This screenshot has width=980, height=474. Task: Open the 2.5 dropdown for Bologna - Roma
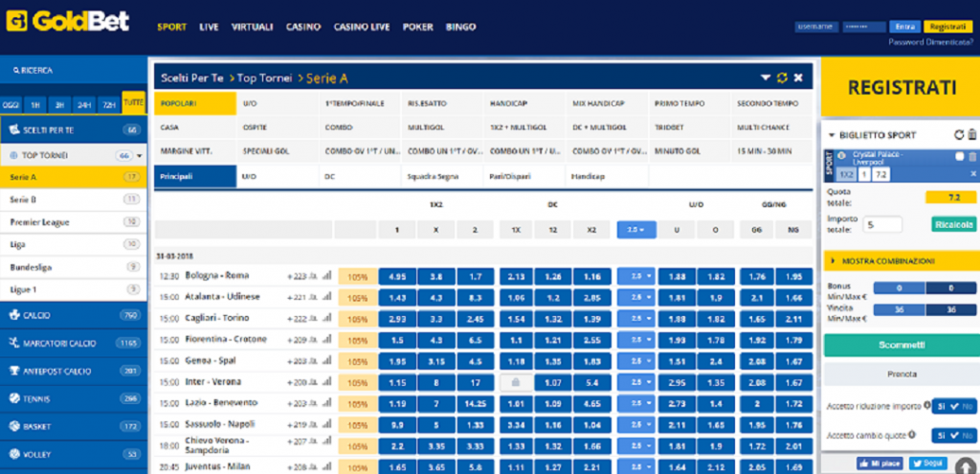[635, 276]
